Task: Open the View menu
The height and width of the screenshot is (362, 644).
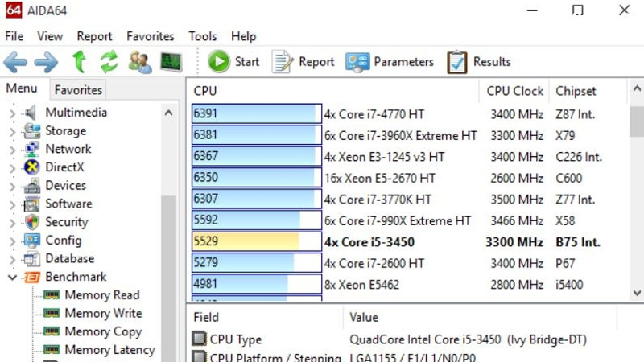Action: pyautogui.click(x=50, y=36)
